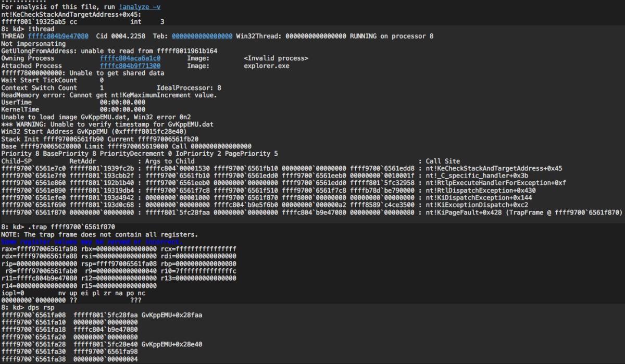Click the Call Site column header text
This screenshot has width=625, height=364.
pyautogui.click(x=443, y=161)
